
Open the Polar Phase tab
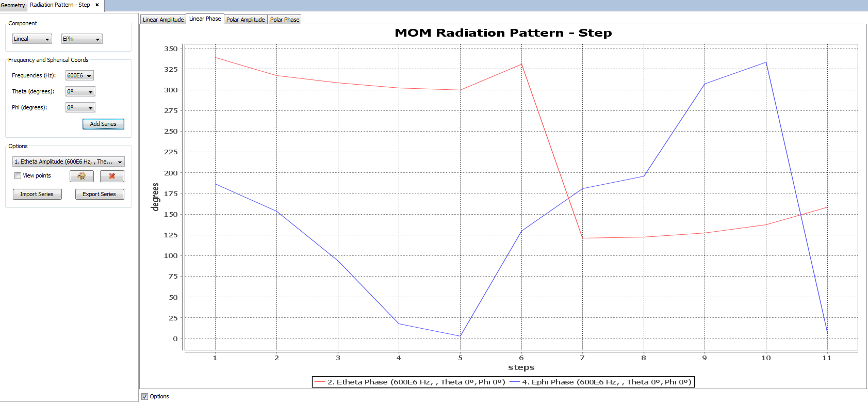point(285,20)
